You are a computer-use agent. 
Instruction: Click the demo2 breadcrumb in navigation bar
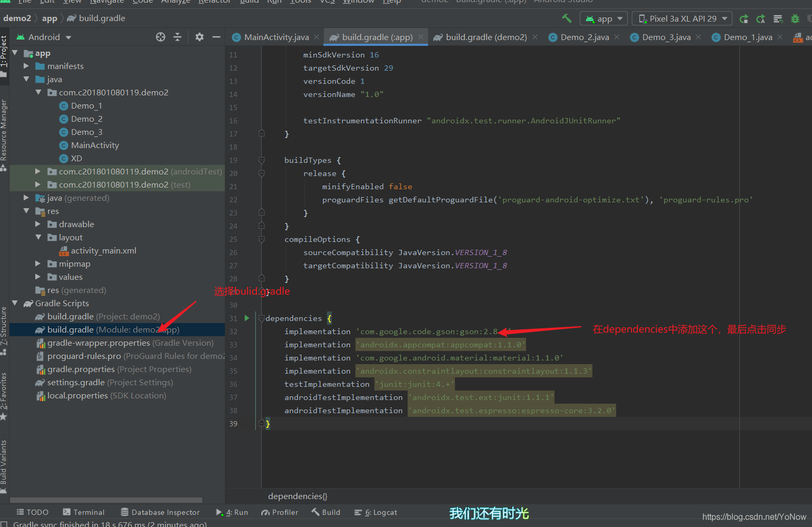tap(17, 18)
